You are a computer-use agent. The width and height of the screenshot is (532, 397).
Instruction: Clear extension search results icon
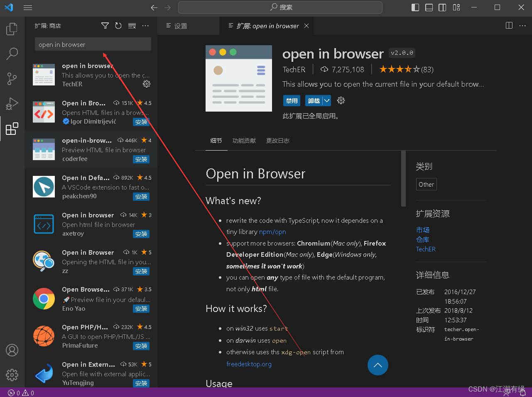pyautogui.click(x=132, y=26)
